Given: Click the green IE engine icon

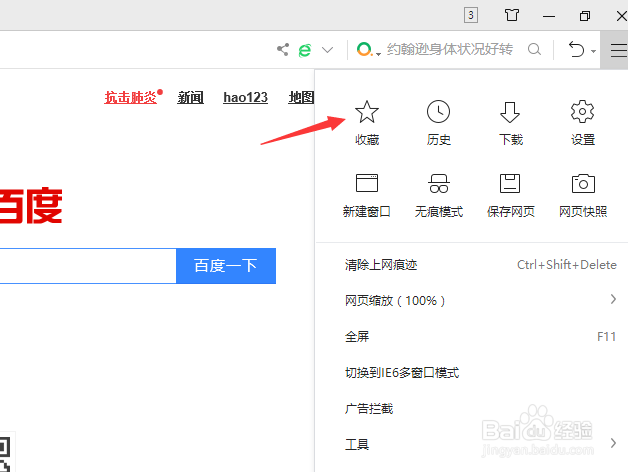Looking at the screenshot, I should pyautogui.click(x=305, y=50).
